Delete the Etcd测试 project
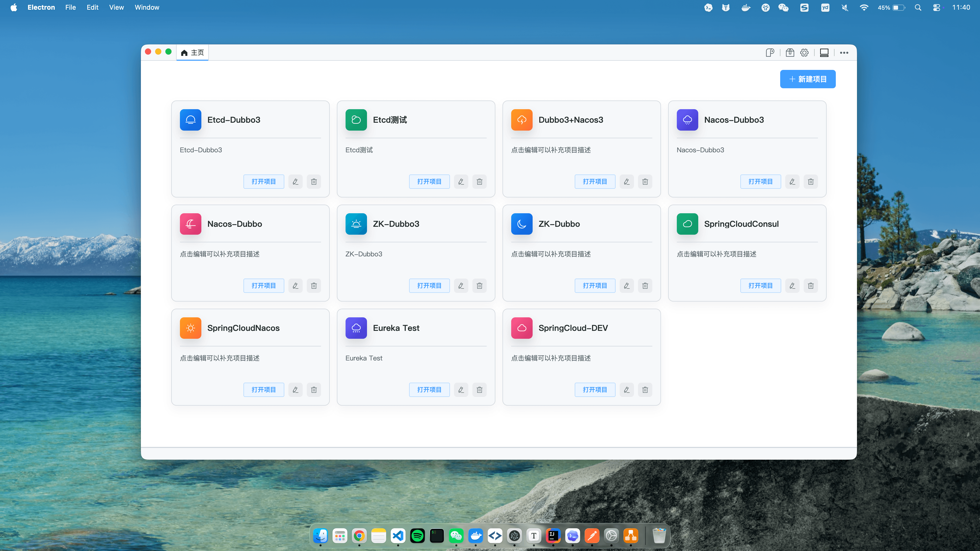The image size is (980, 551). [479, 181]
